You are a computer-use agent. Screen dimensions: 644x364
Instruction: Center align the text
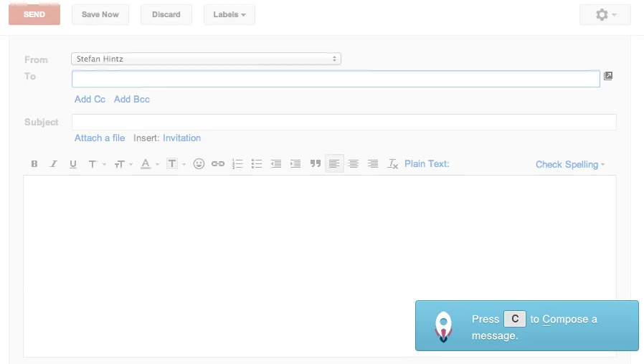click(354, 164)
